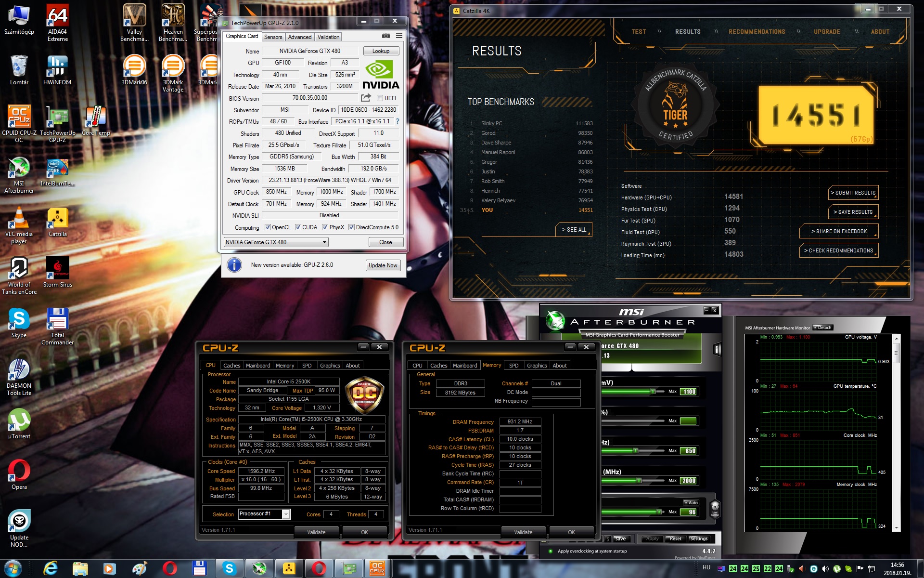Screen dimensions: 924x578
Task: Toggle Afterburner fan Auto button
Action: pos(691,502)
